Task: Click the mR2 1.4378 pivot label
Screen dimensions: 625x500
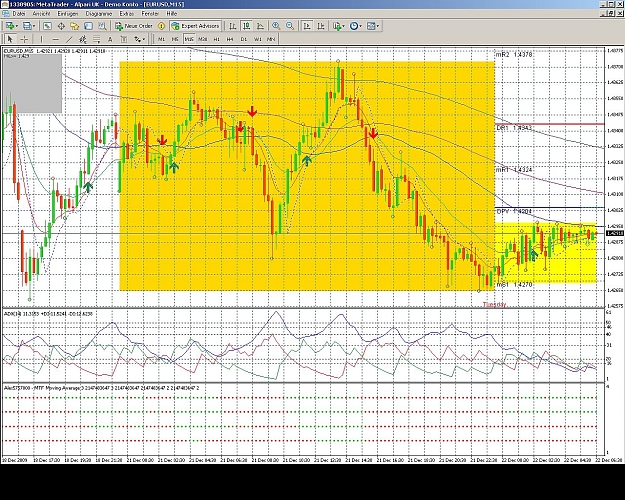Action: tap(513, 55)
